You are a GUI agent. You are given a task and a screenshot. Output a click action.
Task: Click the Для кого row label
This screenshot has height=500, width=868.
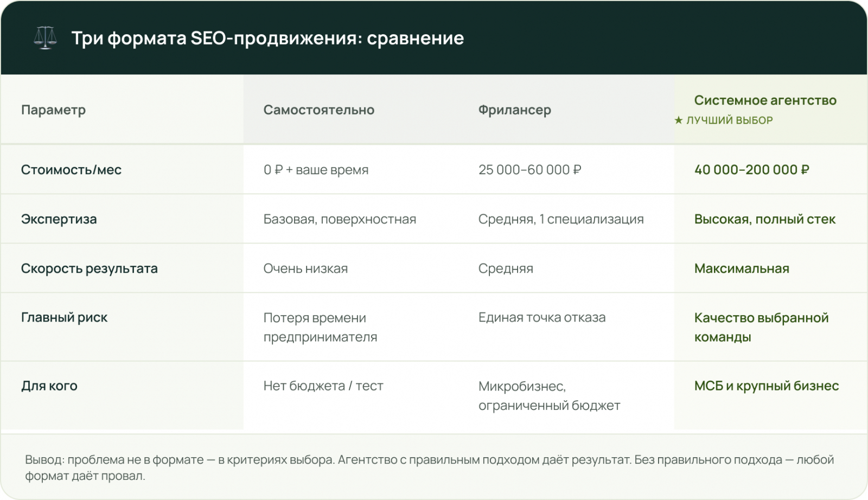[x=49, y=386]
